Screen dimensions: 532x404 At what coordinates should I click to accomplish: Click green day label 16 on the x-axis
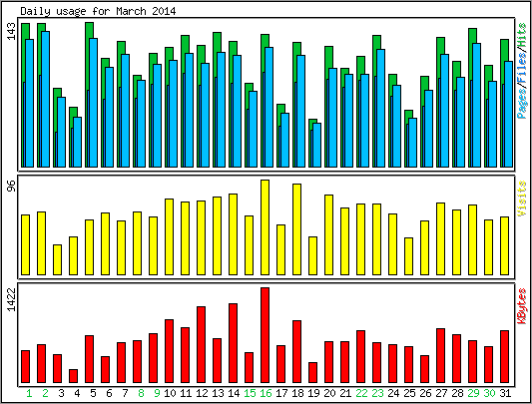[266, 393]
